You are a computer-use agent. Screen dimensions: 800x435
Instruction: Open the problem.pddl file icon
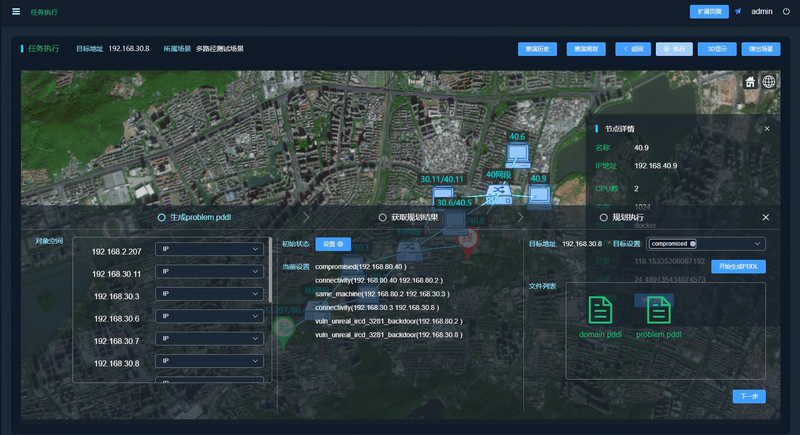[659, 310]
